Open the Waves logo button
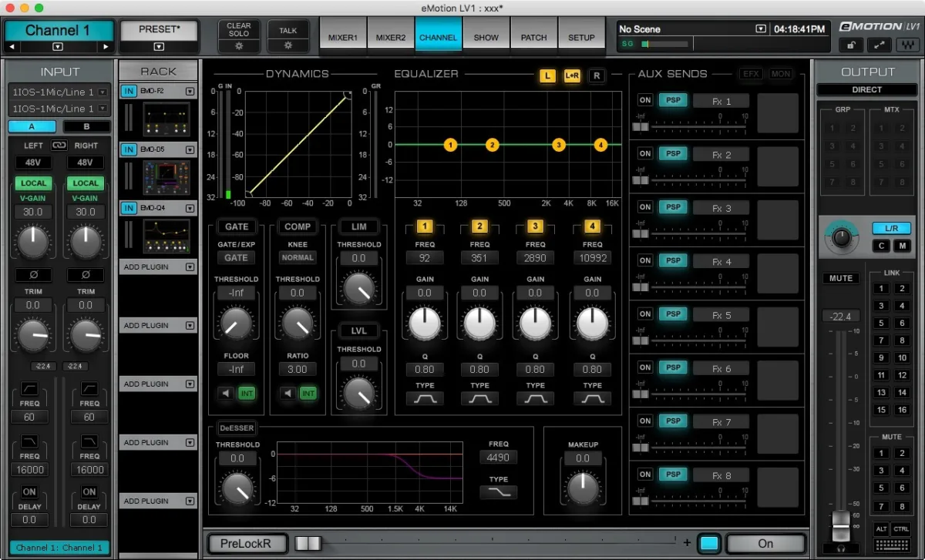The height and width of the screenshot is (560, 925). 908,45
